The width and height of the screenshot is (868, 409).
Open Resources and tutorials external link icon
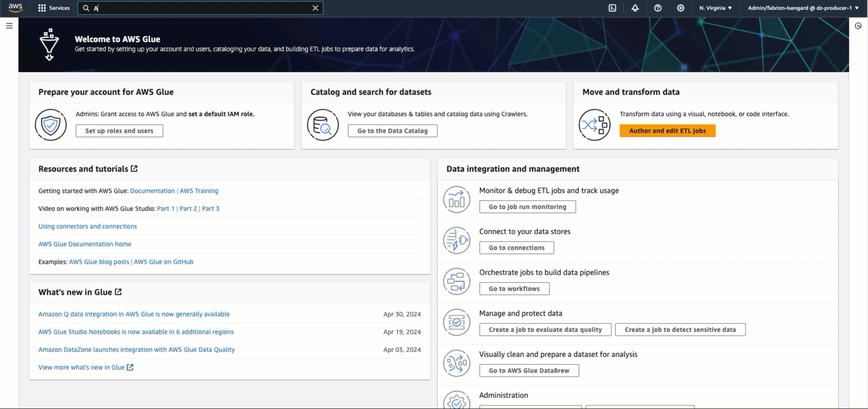pyautogui.click(x=134, y=169)
